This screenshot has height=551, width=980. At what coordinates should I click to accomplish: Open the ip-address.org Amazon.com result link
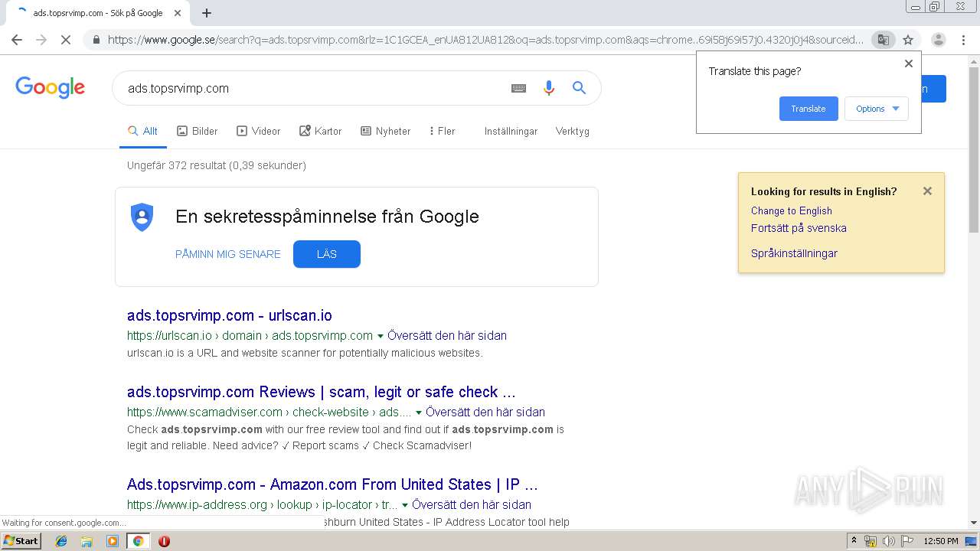[x=332, y=484]
